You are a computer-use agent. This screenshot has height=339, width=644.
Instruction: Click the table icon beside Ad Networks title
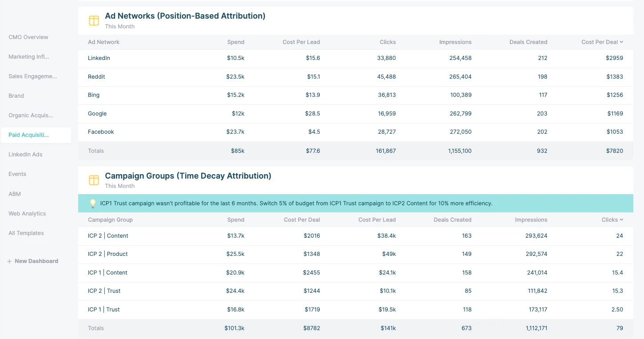point(94,20)
